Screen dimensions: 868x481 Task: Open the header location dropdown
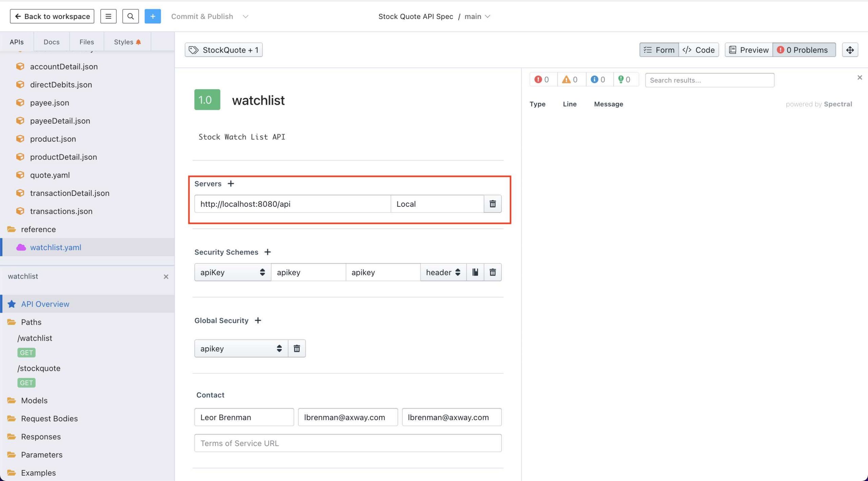coord(443,272)
